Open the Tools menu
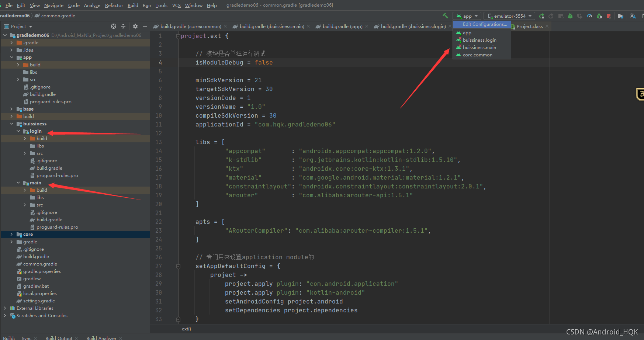 pos(161,5)
